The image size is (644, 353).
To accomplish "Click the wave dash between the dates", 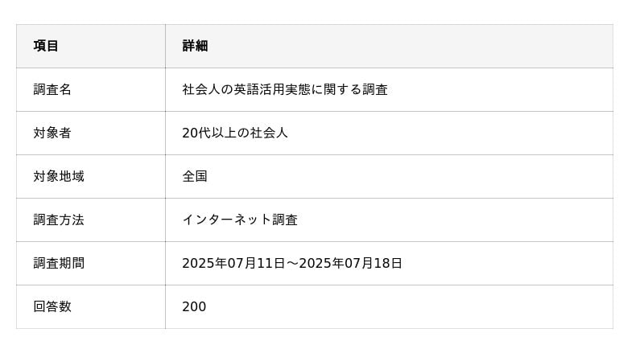I will tap(292, 264).
